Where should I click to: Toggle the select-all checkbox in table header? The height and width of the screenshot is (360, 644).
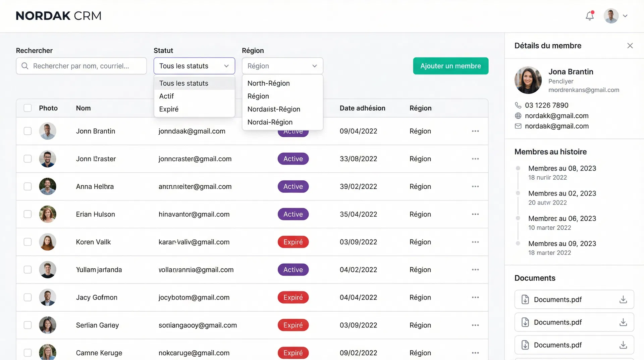[x=28, y=108]
